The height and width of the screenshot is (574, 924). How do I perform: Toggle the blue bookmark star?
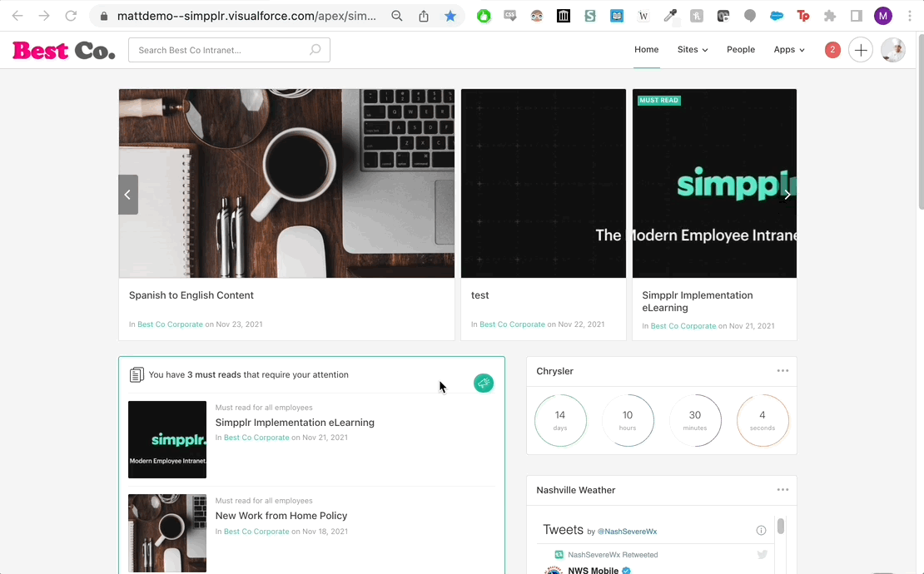450,16
